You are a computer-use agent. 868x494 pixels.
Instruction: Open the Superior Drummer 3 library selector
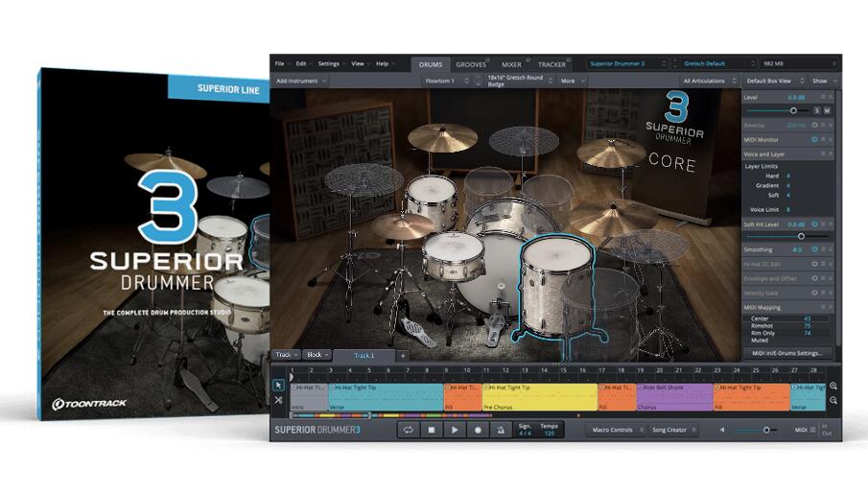tap(627, 63)
